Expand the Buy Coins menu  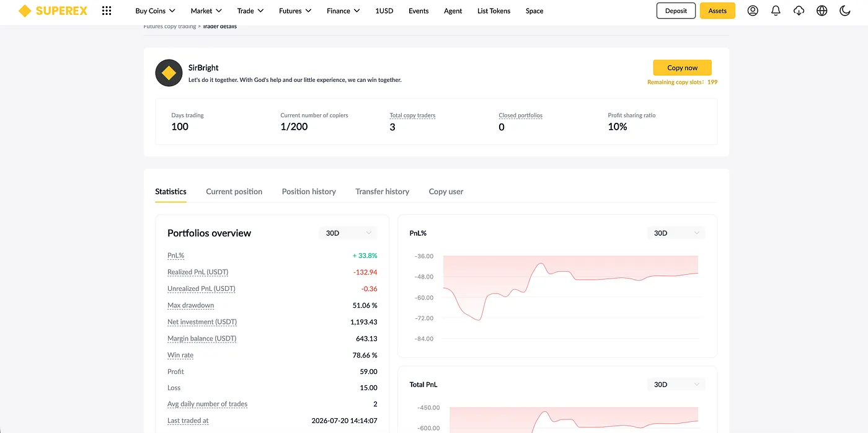tap(155, 11)
